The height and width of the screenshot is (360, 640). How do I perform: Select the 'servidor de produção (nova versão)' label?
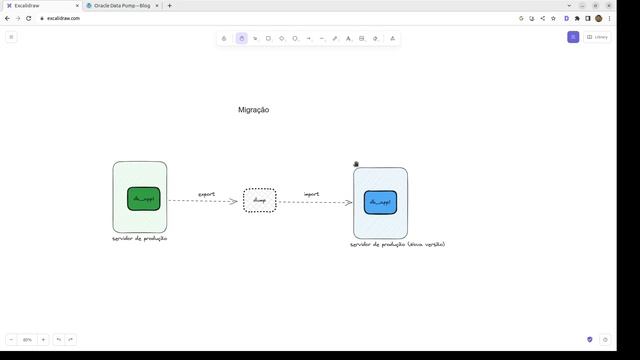pyautogui.click(x=398, y=244)
